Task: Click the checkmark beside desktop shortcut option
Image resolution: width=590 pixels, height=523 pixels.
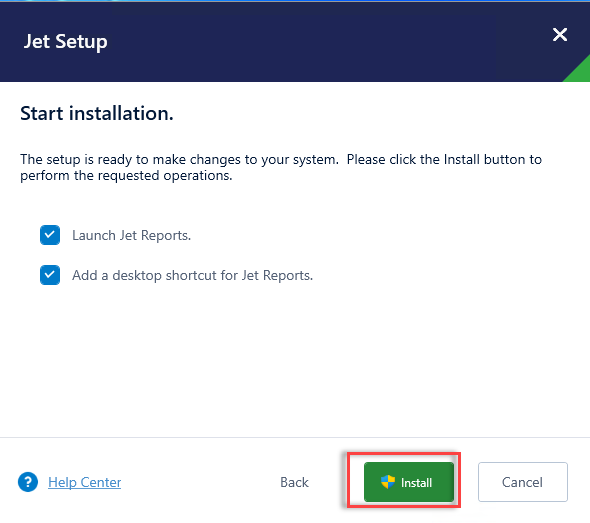Action: click(50, 275)
